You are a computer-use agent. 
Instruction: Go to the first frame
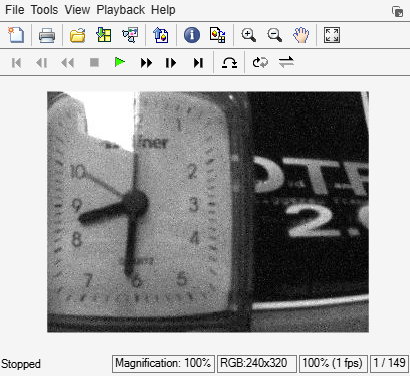tap(16, 63)
